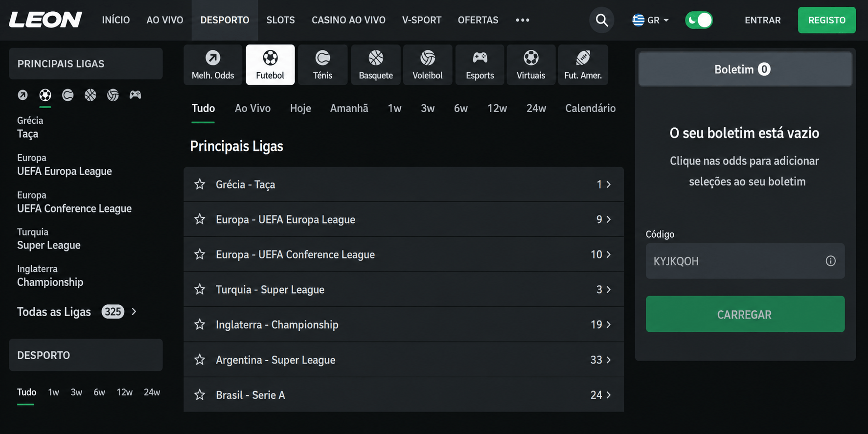Screen dimensions: 868x434
Task: Click sidebar football icon under Principais Ligas
Action: [x=45, y=95]
